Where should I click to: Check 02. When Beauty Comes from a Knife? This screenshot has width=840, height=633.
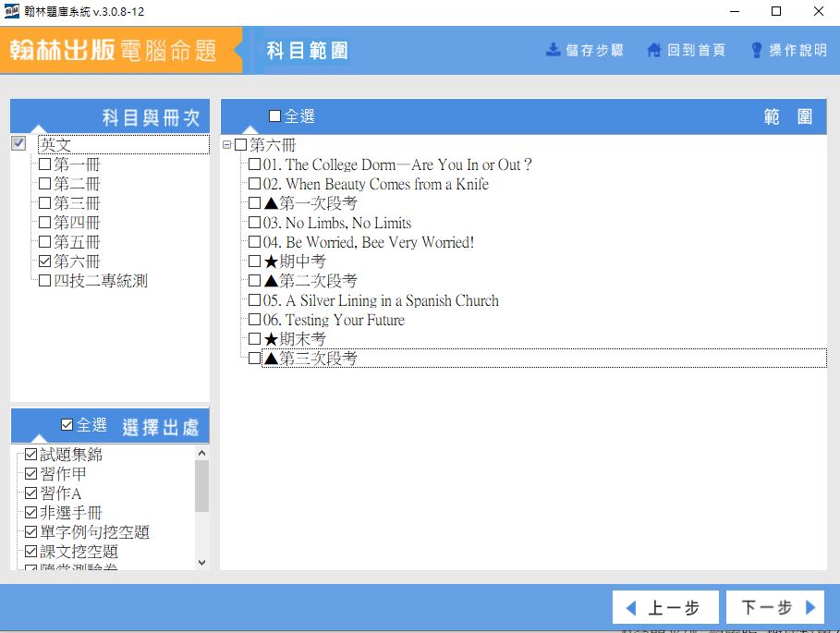pyautogui.click(x=254, y=184)
